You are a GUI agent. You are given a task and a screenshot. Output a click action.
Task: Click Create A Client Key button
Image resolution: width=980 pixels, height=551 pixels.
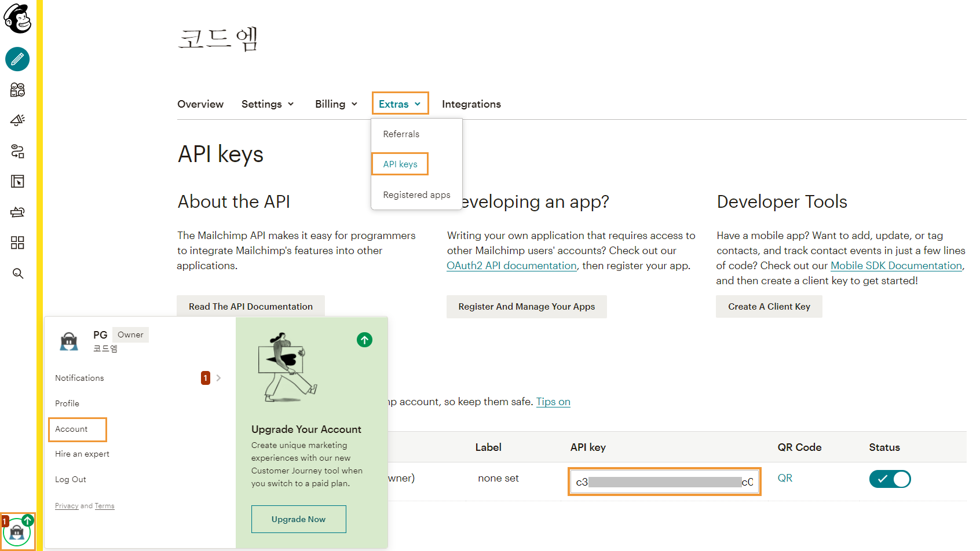(769, 307)
